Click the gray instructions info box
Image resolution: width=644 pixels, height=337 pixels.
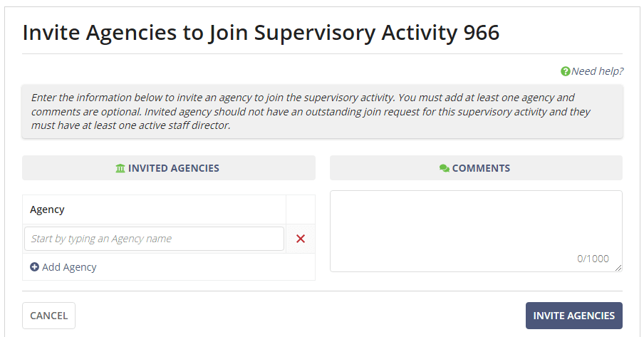pos(322,112)
